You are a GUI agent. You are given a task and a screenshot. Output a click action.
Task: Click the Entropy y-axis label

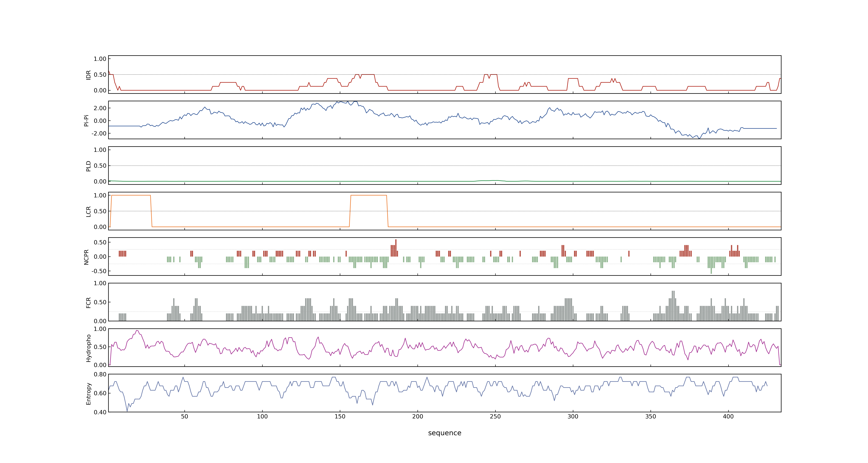88,393
